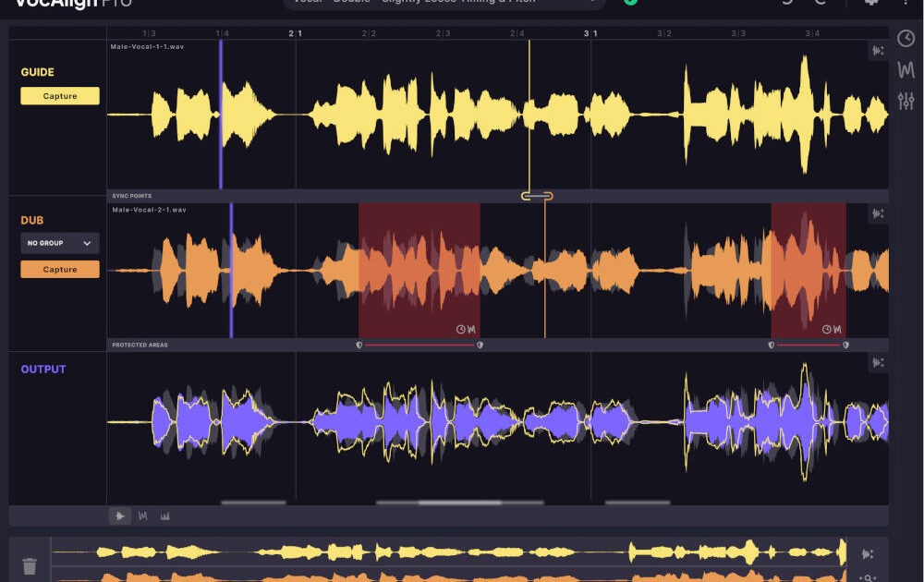Open the pitch waveform panel icon
The image size is (924, 582).
[x=906, y=69]
